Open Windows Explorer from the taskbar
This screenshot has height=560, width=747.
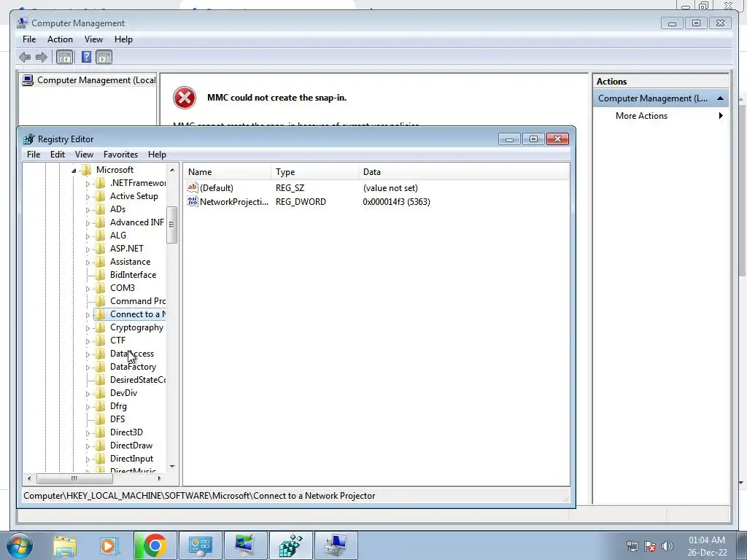tap(65, 546)
